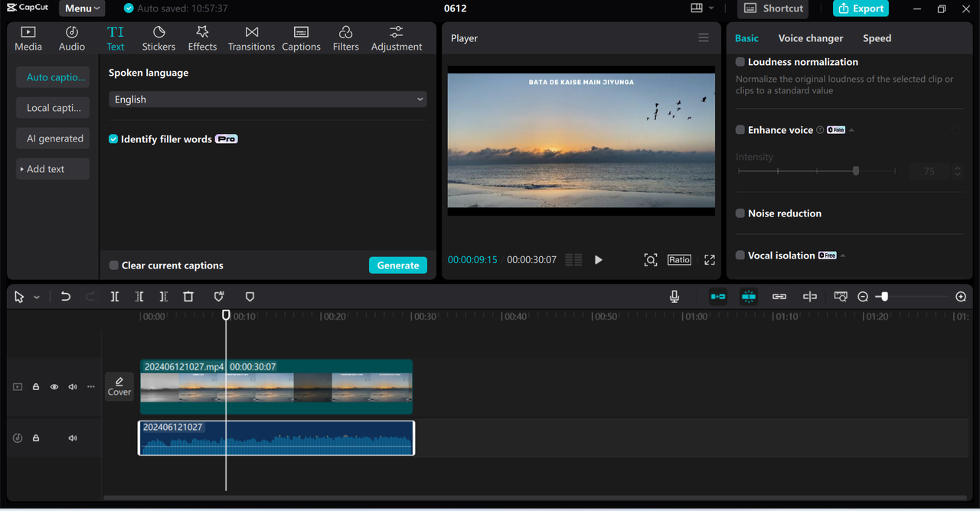Image resolution: width=980 pixels, height=511 pixels.
Task: Open the Filters tab
Action: pos(345,38)
